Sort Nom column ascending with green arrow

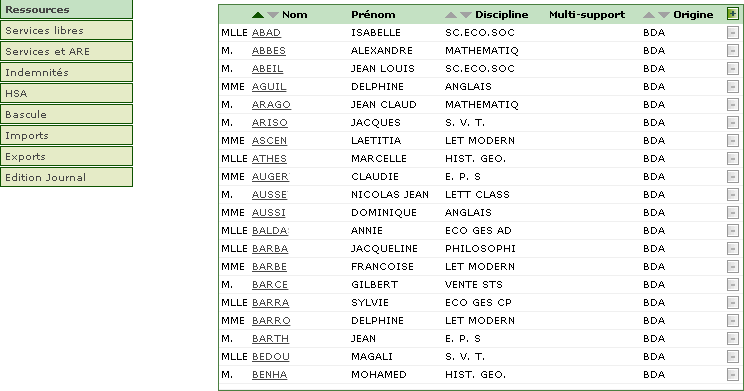click(x=258, y=15)
